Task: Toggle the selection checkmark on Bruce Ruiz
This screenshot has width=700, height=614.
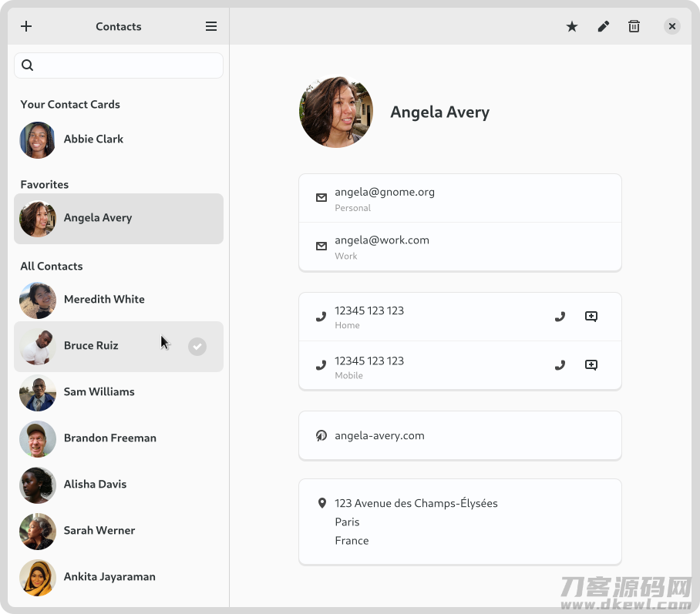Action: 197,346
